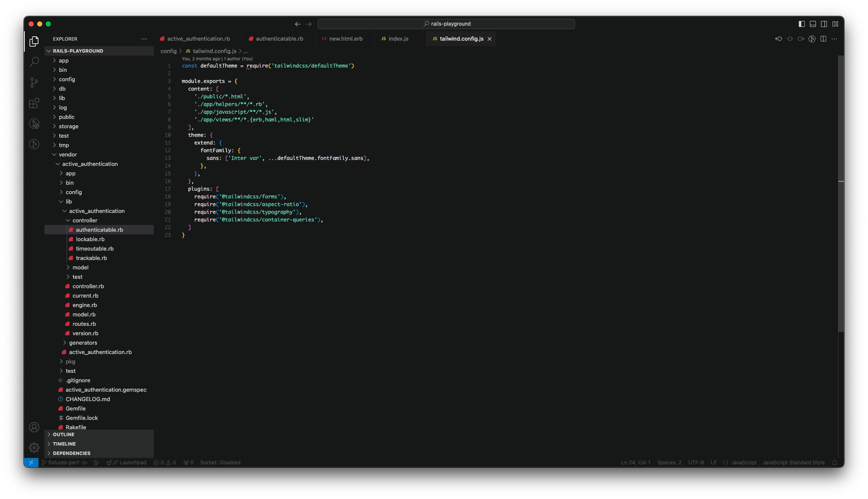
Task: Switch to the index.js tab
Action: tap(398, 39)
